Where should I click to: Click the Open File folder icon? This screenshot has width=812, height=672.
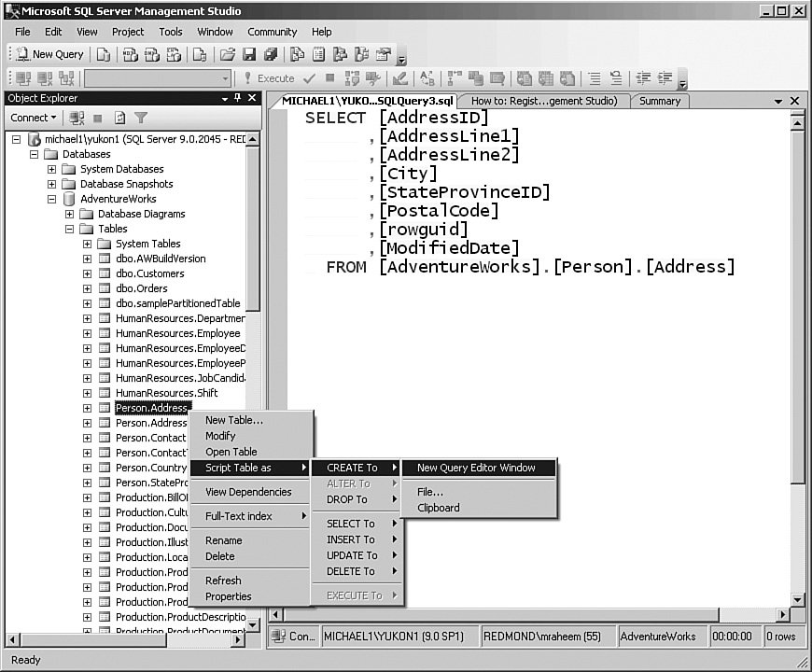click(x=228, y=54)
